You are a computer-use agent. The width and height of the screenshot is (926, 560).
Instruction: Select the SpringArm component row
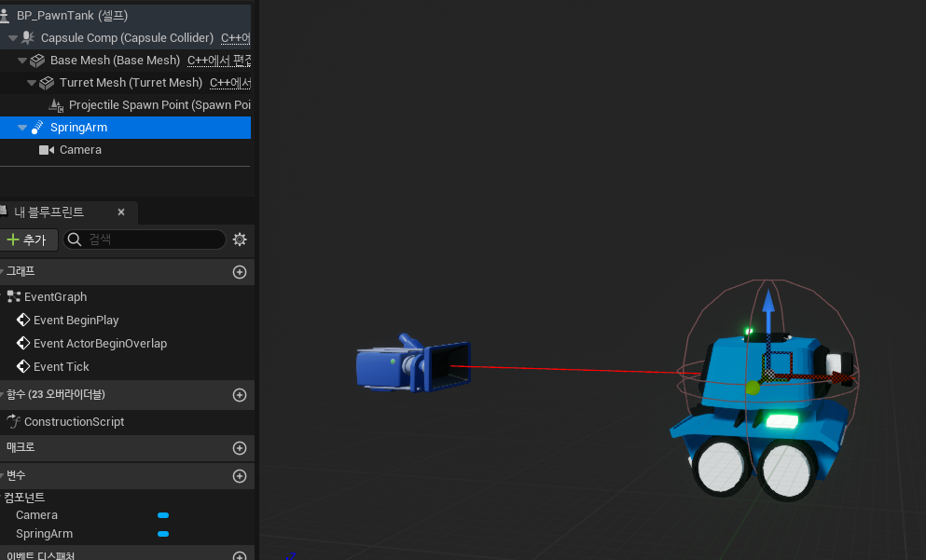(x=125, y=128)
